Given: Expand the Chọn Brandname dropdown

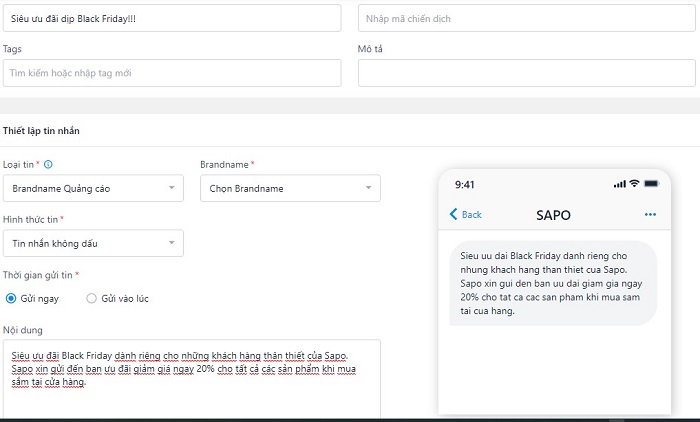Looking at the screenshot, I should 290,188.
